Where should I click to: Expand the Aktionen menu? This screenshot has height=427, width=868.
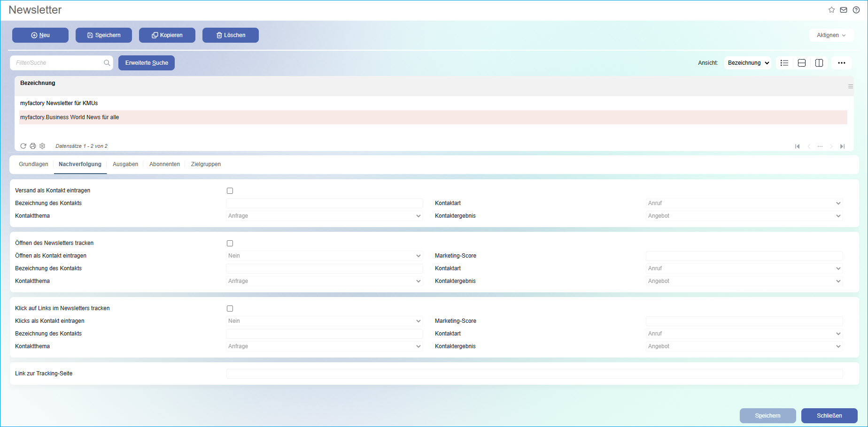click(x=831, y=35)
